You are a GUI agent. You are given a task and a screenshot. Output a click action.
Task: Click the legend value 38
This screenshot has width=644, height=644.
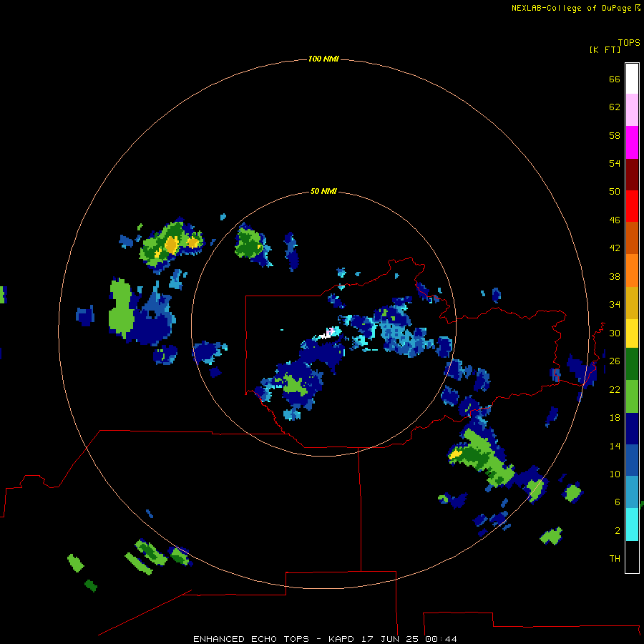(x=615, y=276)
